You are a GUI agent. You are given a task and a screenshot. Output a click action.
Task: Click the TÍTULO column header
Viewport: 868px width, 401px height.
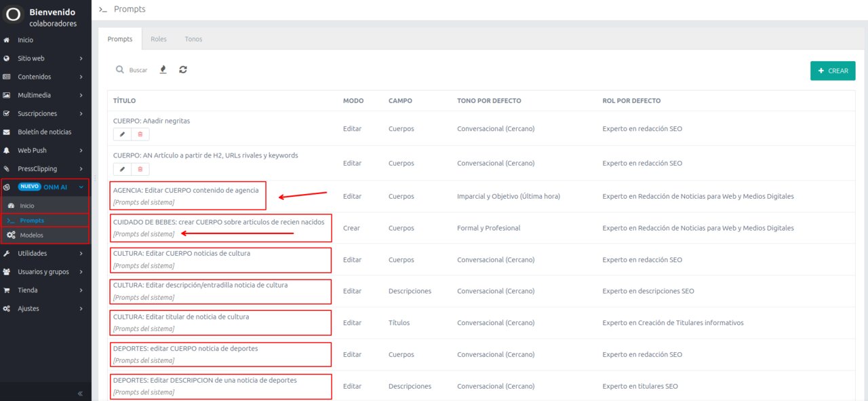tap(124, 100)
